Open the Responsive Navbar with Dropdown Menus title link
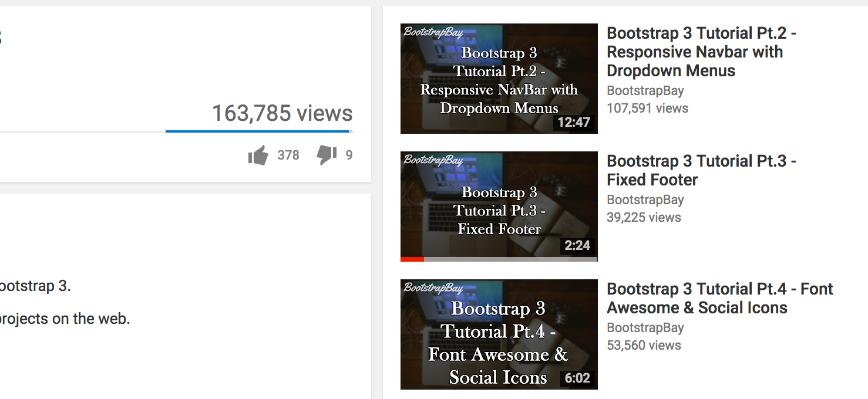This screenshot has height=399, width=868. pos(701,52)
